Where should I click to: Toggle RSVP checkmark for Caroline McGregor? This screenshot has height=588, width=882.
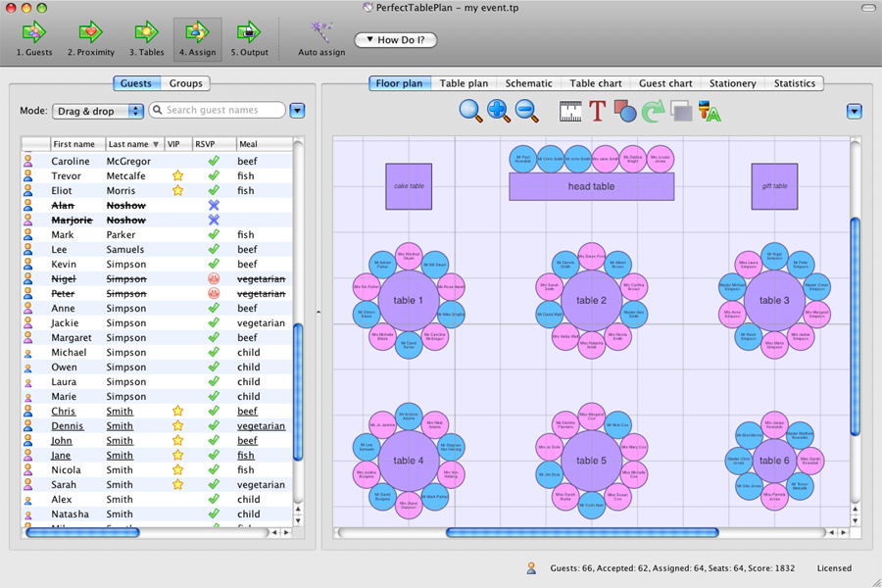[214, 162]
